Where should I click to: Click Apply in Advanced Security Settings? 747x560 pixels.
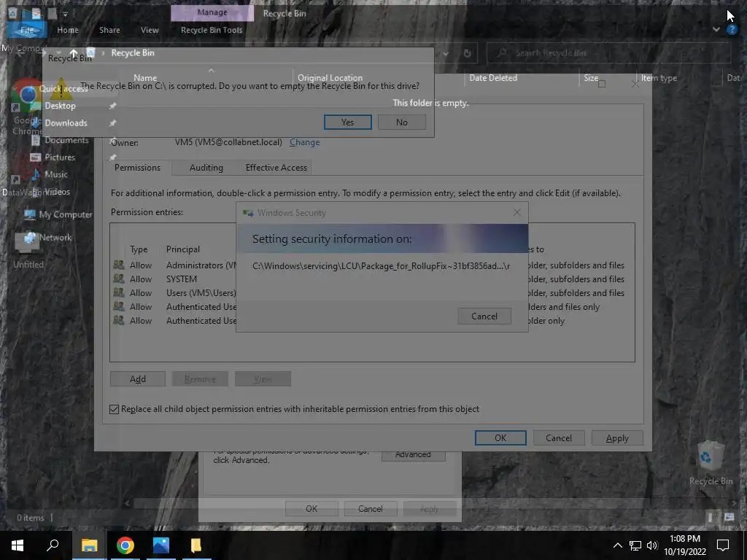point(617,438)
